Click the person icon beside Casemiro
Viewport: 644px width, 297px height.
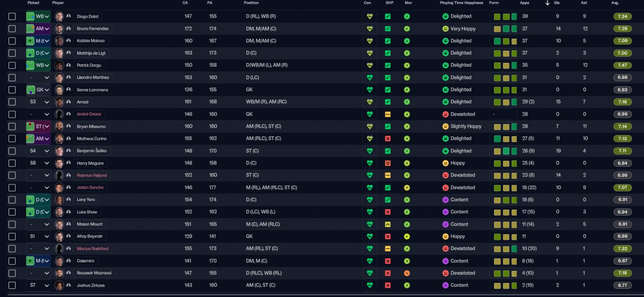pos(68,261)
